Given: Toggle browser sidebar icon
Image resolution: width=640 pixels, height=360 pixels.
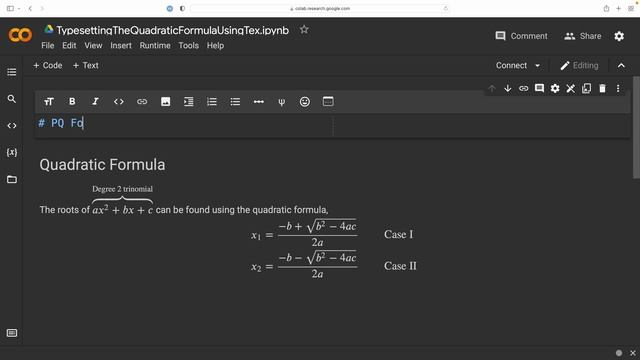Looking at the screenshot, I should click(x=10, y=8).
